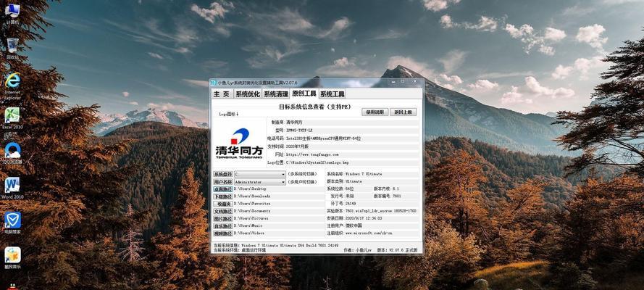Open the 回收站 recycle bin icon

coord(12,49)
